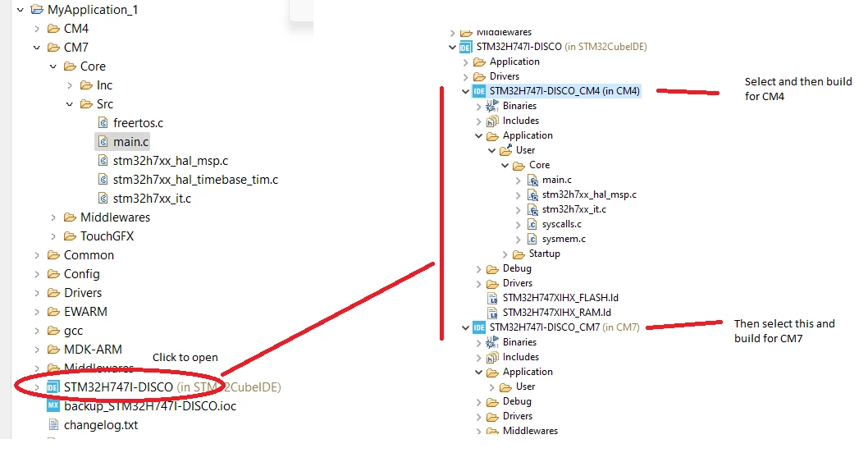Select the Middlewares folder under CM7
Viewport: 868px width, 462px height.
115,217
